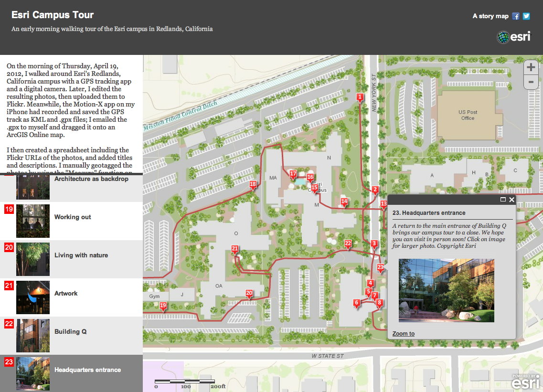Maximize the Headquarters entrance popup
The width and height of the screenshot is (543, 392).
tap(503, 200)
